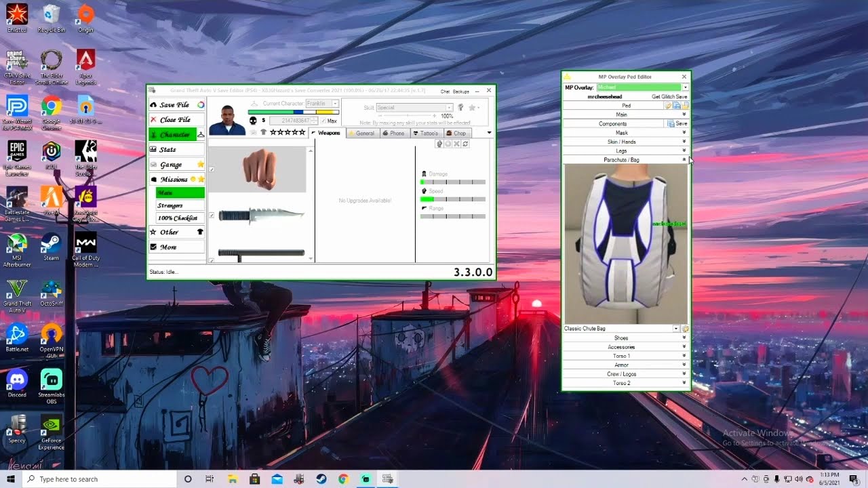The width and height of the screenshot is (868, 488).
Task: Click the open folder icon on Ped row
Action: [x=685, y=106]
